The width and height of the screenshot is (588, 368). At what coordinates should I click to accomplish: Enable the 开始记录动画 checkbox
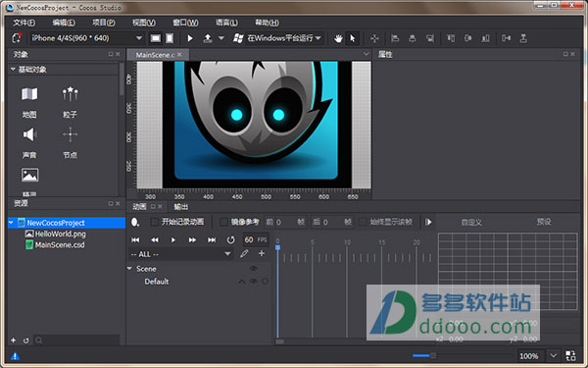pyautogui.click(x=154, y=222)
